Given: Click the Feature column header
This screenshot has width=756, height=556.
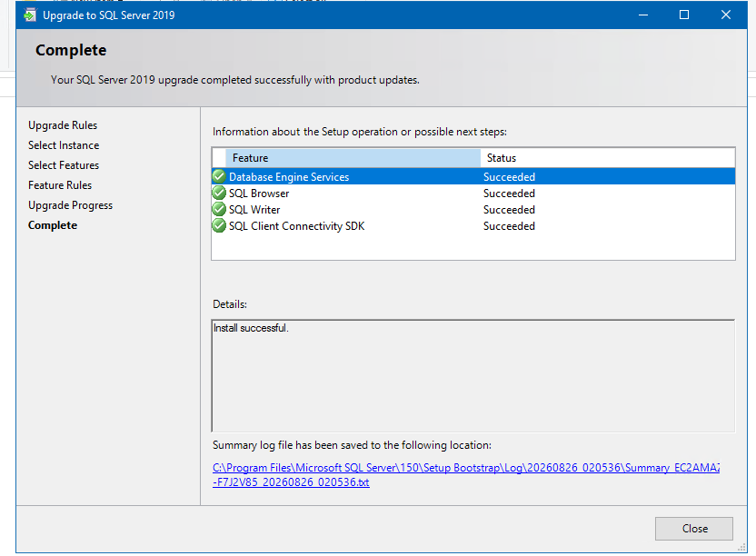Looking at the screenshot, I should coord(353,158).
